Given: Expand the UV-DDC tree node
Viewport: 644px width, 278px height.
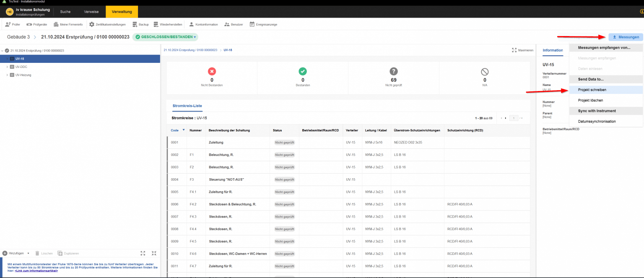Looking at the screenshot, I should click(7, 67).
